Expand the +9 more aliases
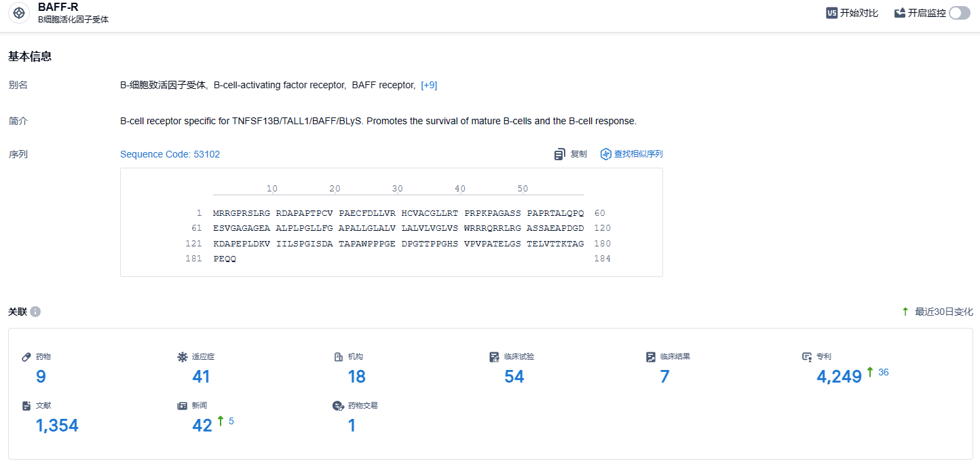 click(429, 85)
